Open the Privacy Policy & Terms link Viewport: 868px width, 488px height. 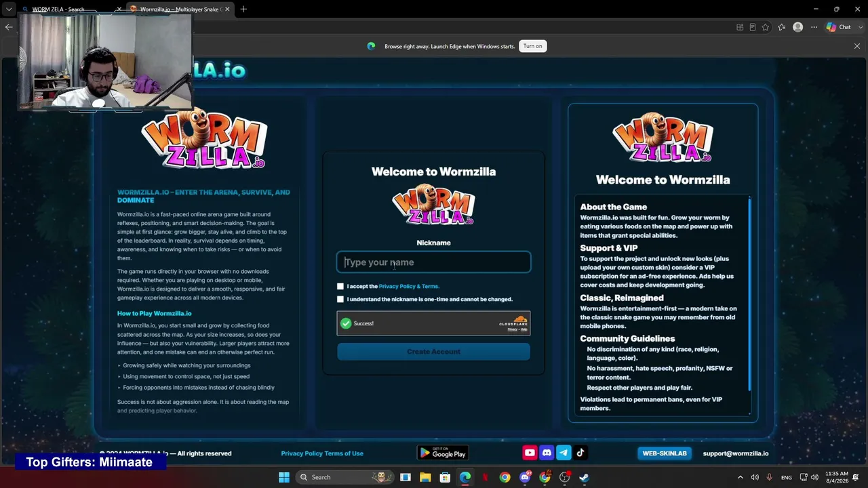click(409, 286)
